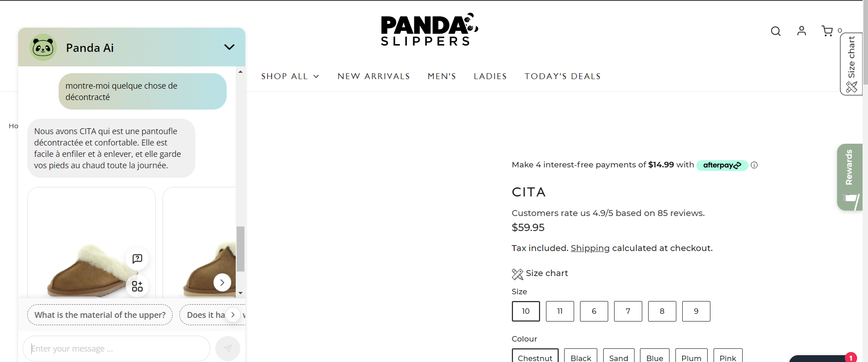Screen dimensions: 868x362
Task: Select the Sand colour swatch
Action: coord(618,358)
